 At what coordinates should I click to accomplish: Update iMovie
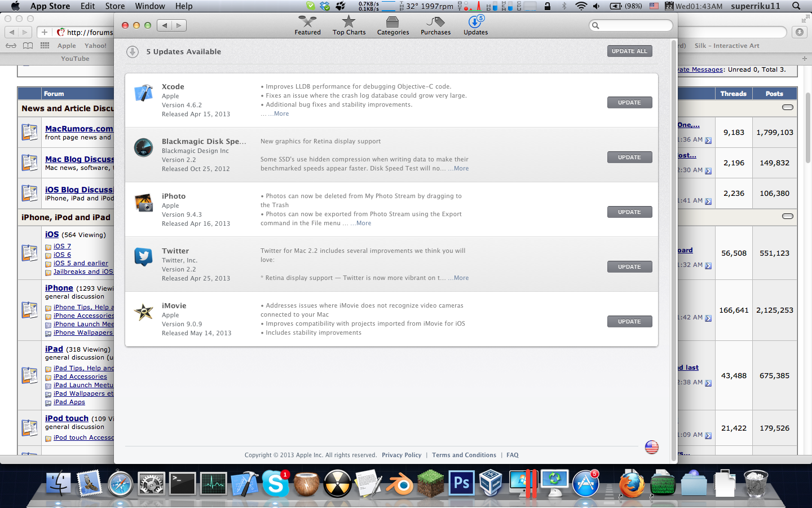click(629, 322)
